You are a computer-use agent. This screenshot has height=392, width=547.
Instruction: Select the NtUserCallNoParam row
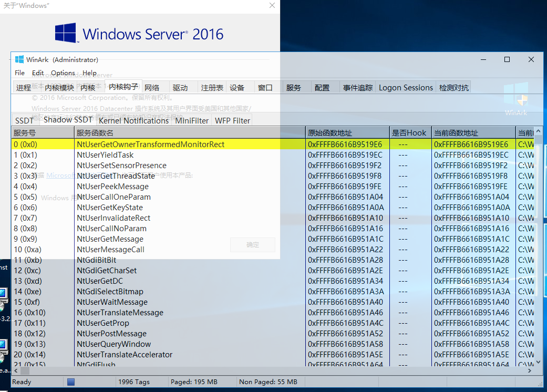273,229
